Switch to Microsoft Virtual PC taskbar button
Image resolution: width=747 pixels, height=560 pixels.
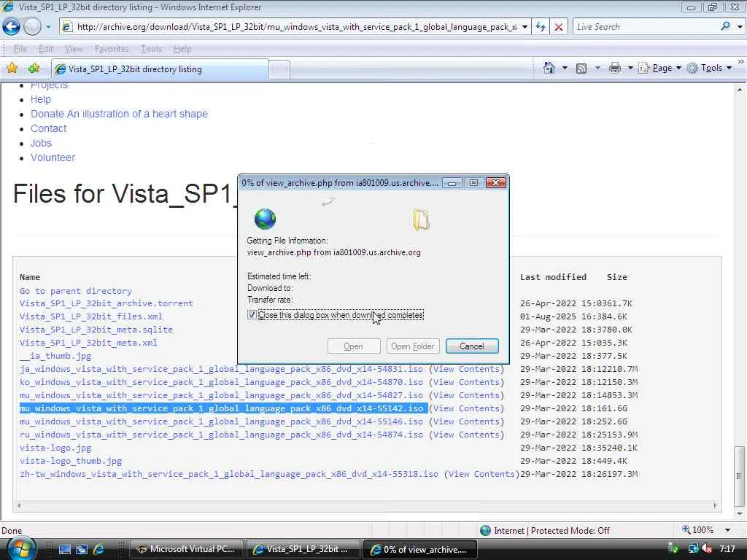187,549
